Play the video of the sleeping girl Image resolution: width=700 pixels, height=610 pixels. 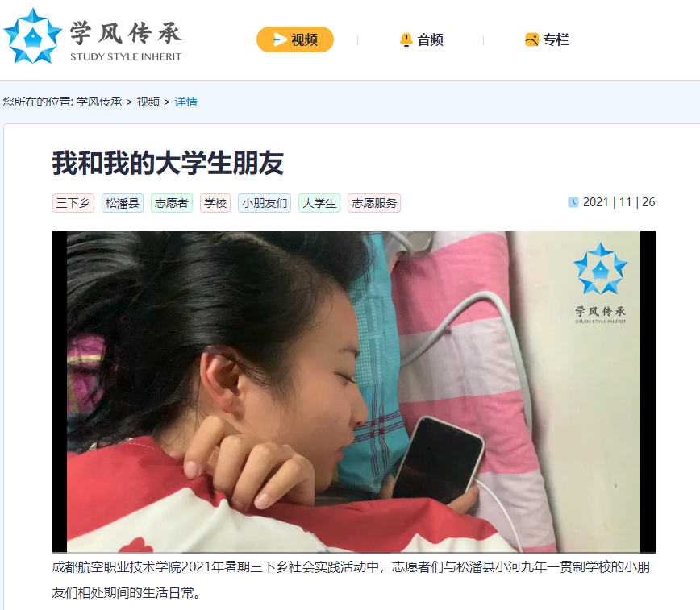pyautogui.click(x=353, y=392)
